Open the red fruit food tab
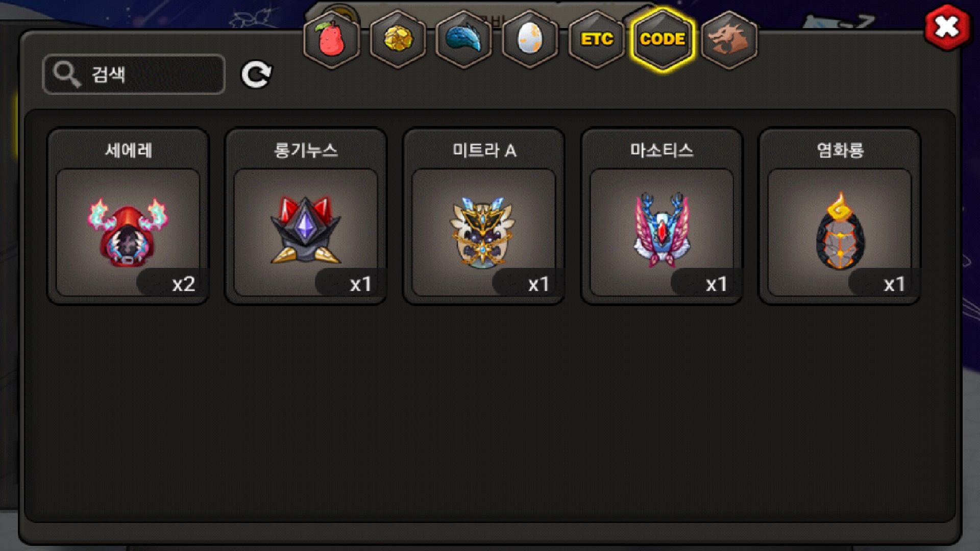This screenshot has width=980, height=551. [x=332, y=39]
